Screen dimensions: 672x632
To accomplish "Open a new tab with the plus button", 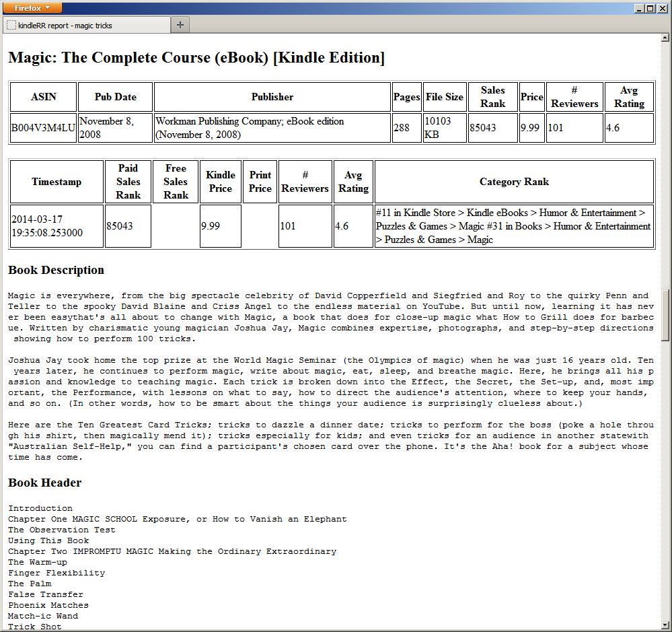I will point(180,25).
